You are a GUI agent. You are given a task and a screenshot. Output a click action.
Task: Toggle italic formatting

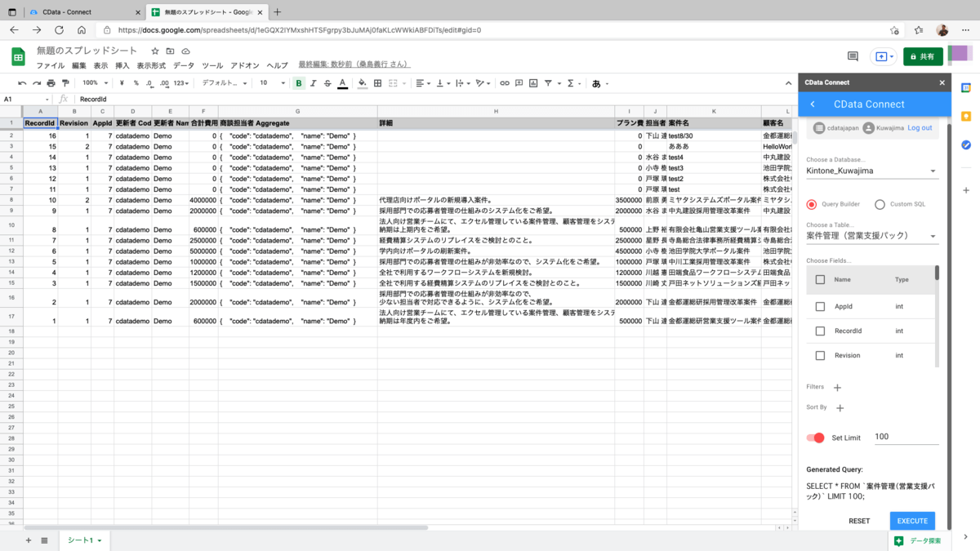pos(313,83)
